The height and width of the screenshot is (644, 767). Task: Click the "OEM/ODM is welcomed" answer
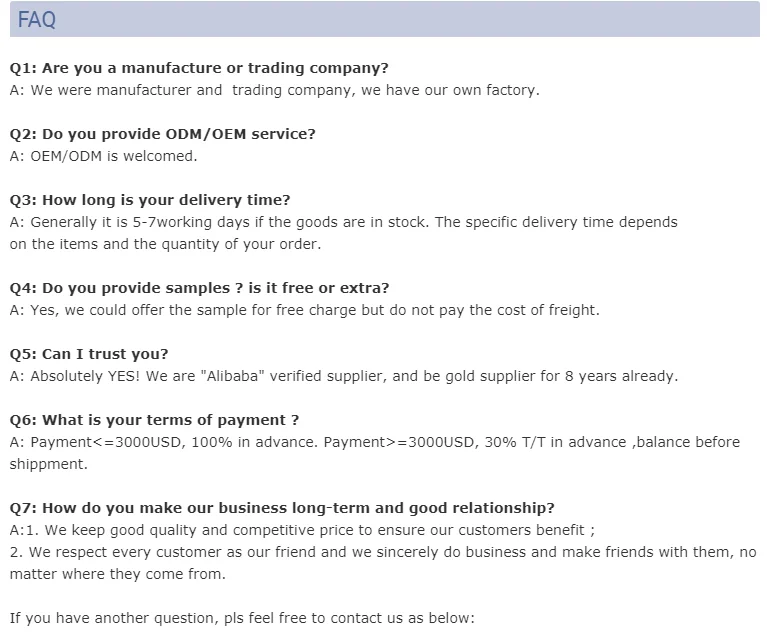[103, 156]
